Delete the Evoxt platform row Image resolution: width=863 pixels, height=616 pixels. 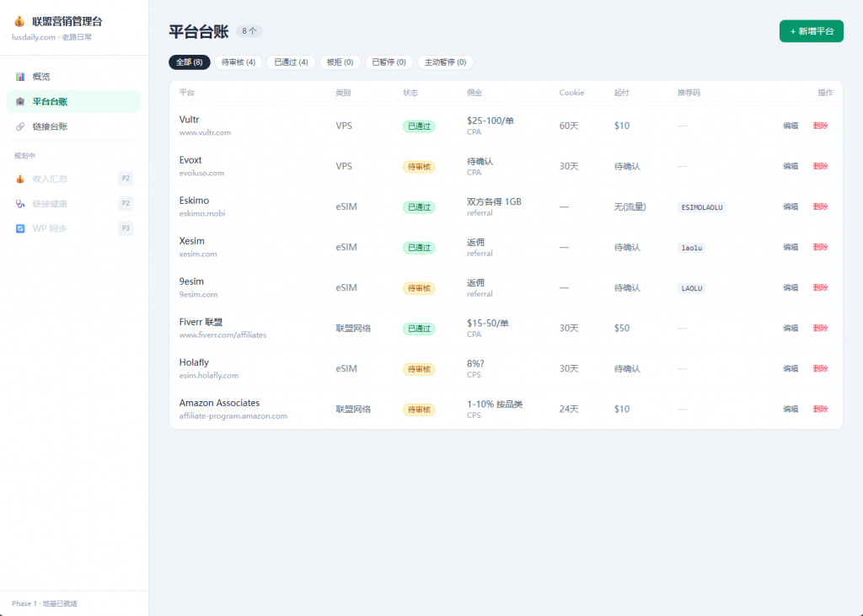[820, 166]
